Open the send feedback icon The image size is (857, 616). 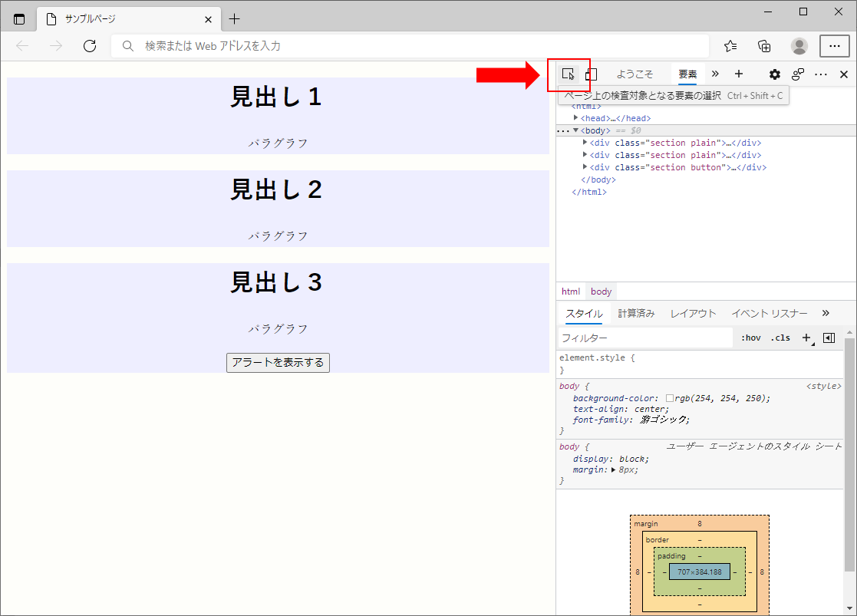pyautogui.click(x=798, y=74)
